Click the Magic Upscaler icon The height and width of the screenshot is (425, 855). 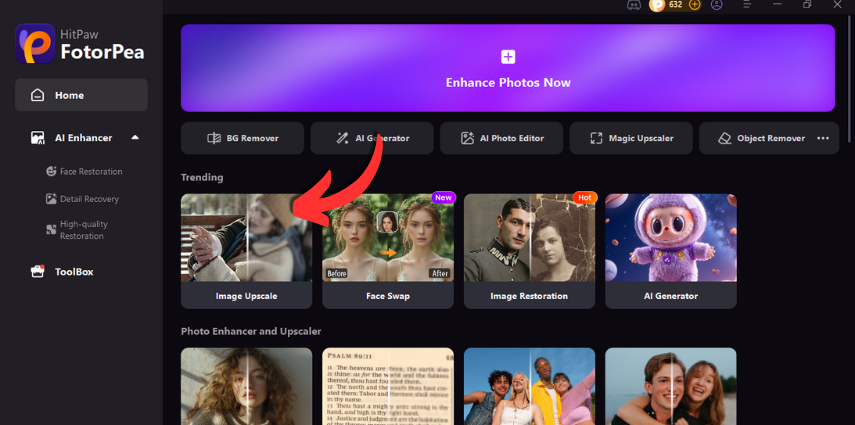click(596, 139)
